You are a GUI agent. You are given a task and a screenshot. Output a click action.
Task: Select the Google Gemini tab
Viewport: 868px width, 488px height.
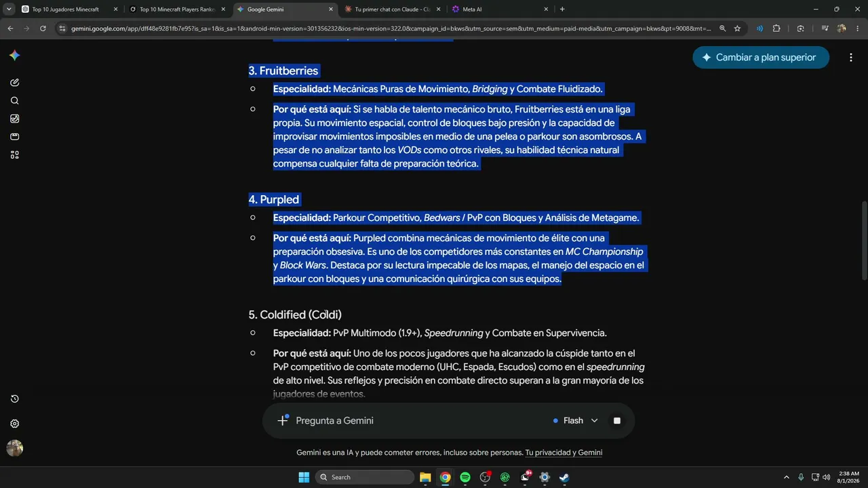[285, 9]
